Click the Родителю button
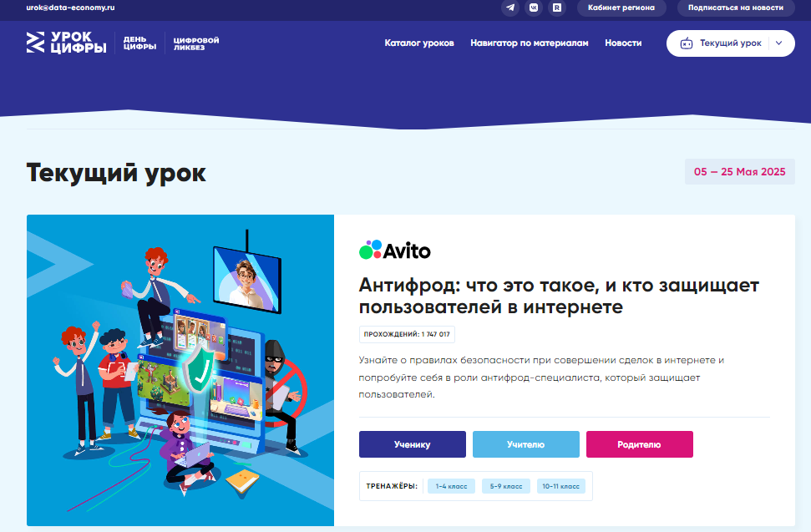811x532 pixels. [639, 444]
